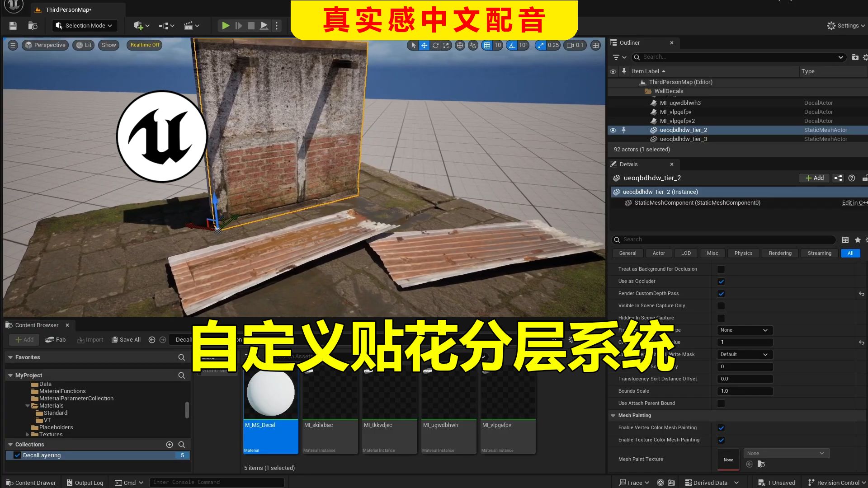
Task: Click the Add content plus-cube toolbar icon
Action: (x=139, y=26)
